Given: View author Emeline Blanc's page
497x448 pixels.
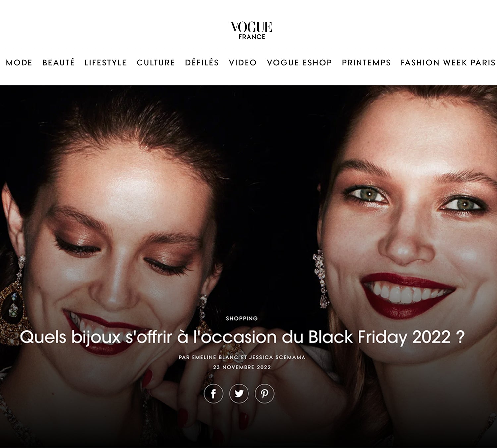Looking at the screenshot, I should point(215,357).
